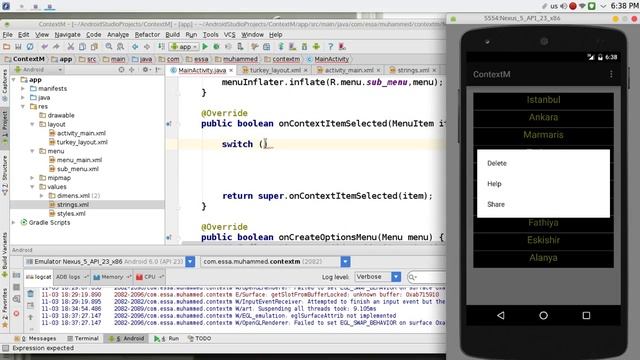The height and width of the screenshot is (360, 640).
Task: Collapse the res folder in project tree
Action: 23,107
